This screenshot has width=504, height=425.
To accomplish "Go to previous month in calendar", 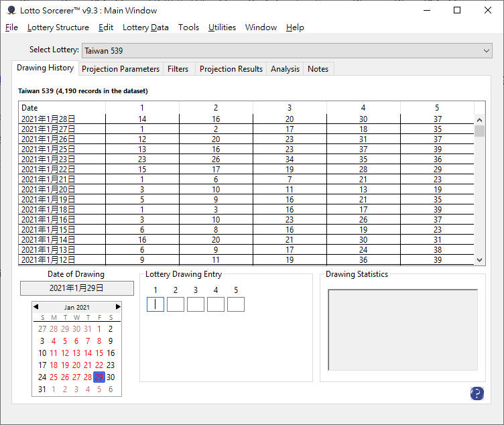I will pyautogui.click(x=36, y=306).
